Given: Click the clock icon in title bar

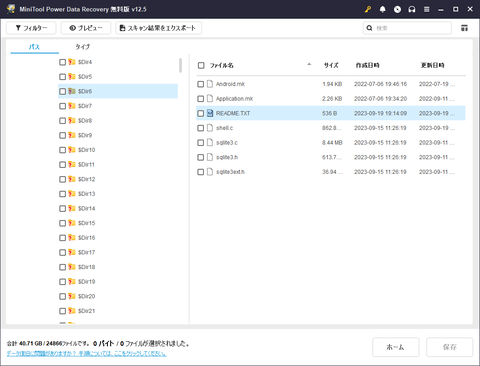Looking at the screenshot, I should [397, 9].
